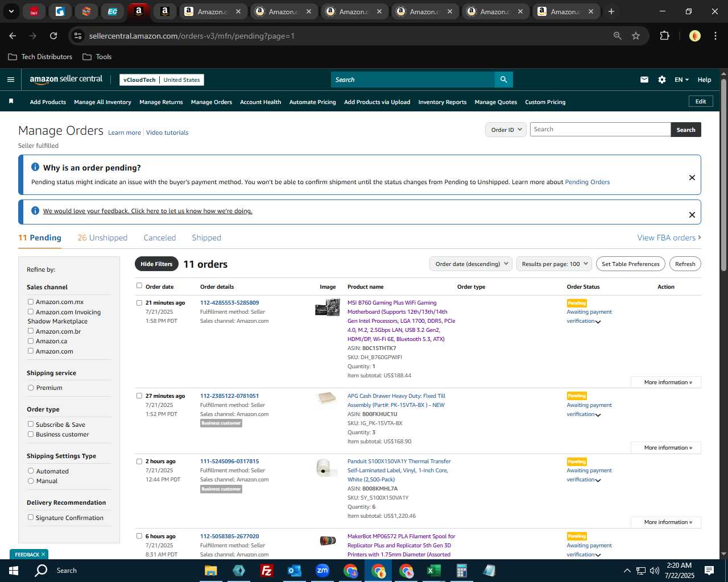Go back with the browser back arrow
Viewport: 728px width, 582px height.
click(x=13, y=36)
